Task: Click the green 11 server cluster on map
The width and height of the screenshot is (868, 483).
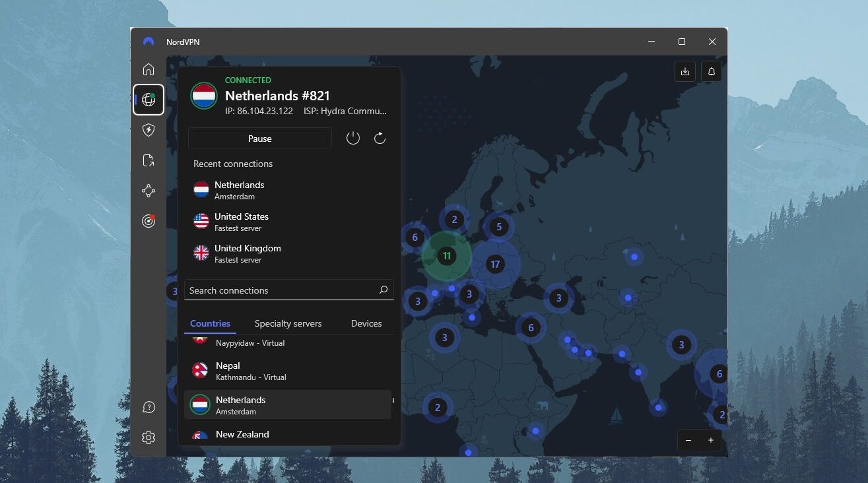Action: pos(447,256)
